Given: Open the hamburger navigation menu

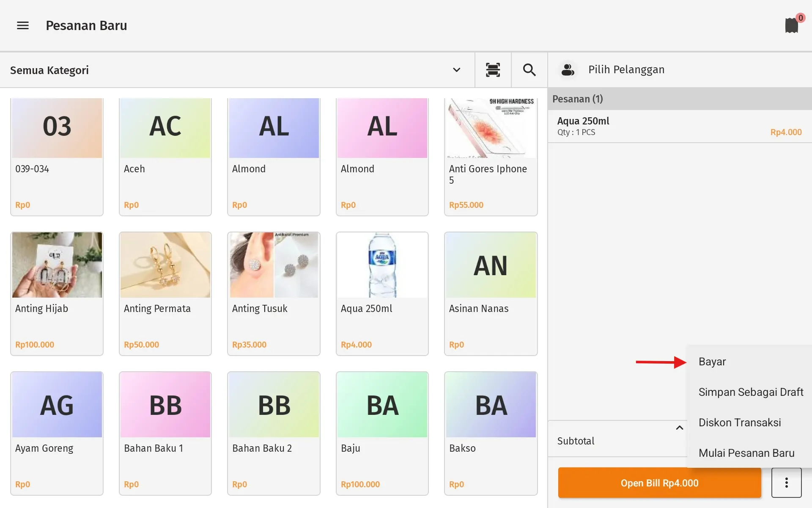Looking at the screenshot, I should pyautogui.click(x=23, y=26).
